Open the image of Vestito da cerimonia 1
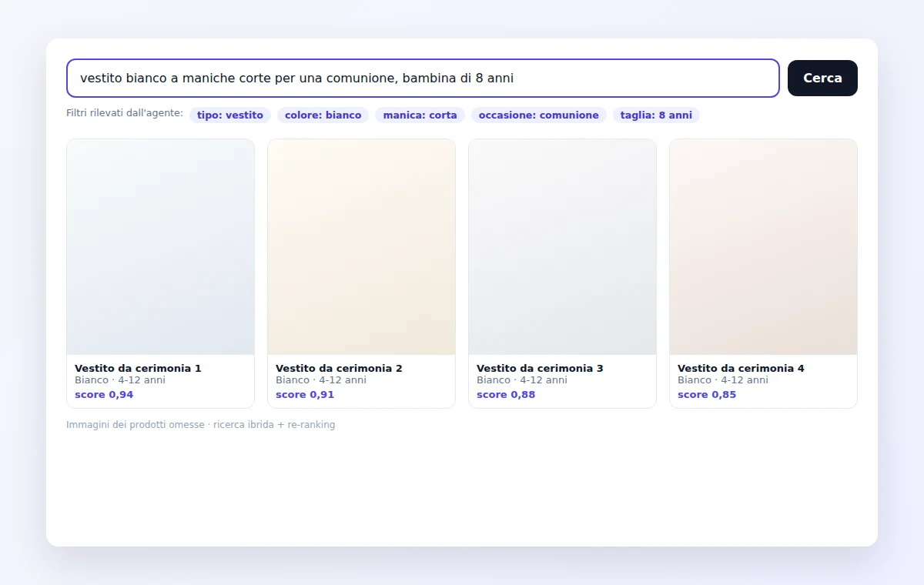This screenshot has width=924, height=585. (x=160, y=247)
